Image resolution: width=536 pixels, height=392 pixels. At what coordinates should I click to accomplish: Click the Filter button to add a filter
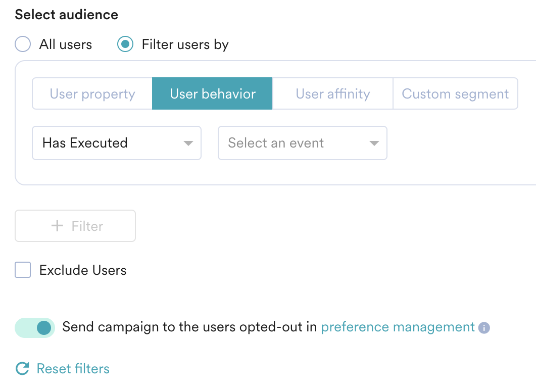coord(75,225)
